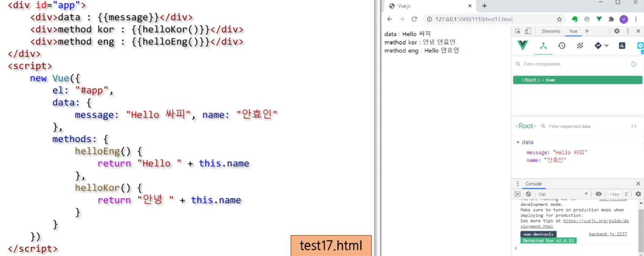Screen dimensions: 644x256
Task: Expand hidden DevTools tabs with the chevron
Action: (x=587, y=31)
